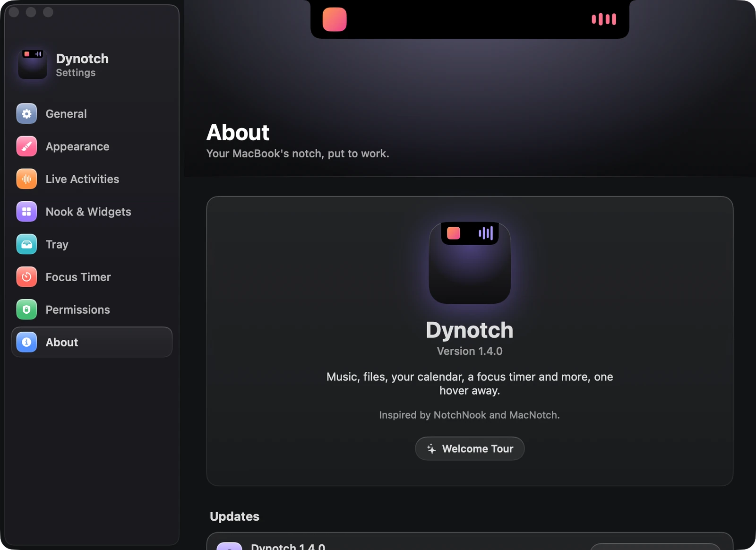
Task: Click the large Dynotch logo in About card
Action: [470, 263]
